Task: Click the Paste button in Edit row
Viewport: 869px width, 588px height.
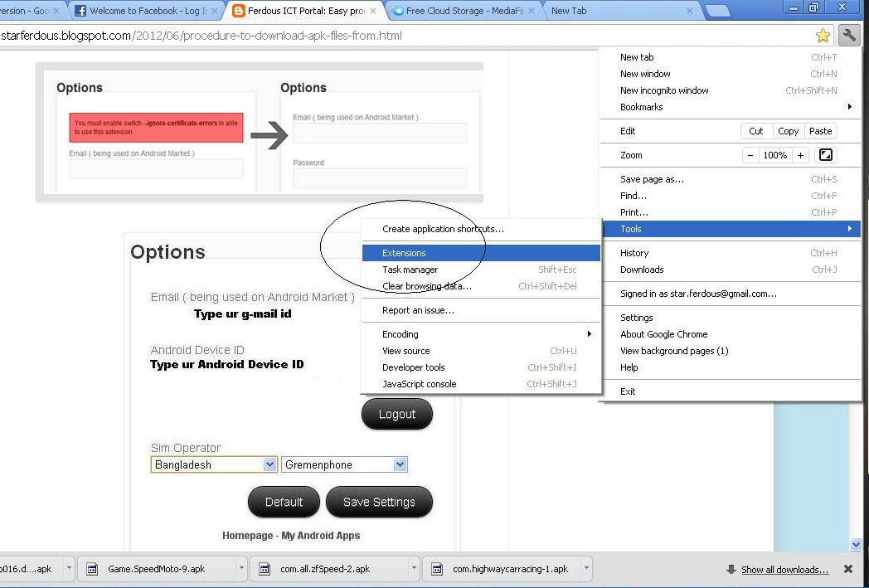Action: pyautogui.click(x=820, y=131)
